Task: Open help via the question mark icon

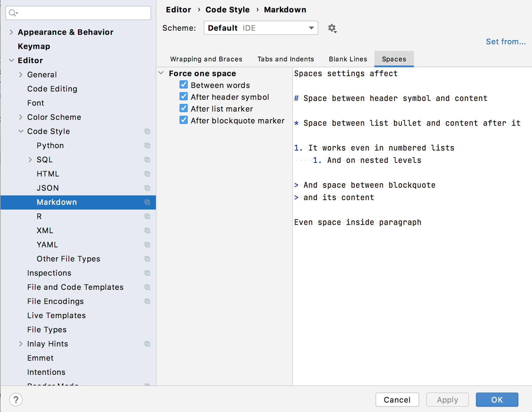Action: click(16, 400)
